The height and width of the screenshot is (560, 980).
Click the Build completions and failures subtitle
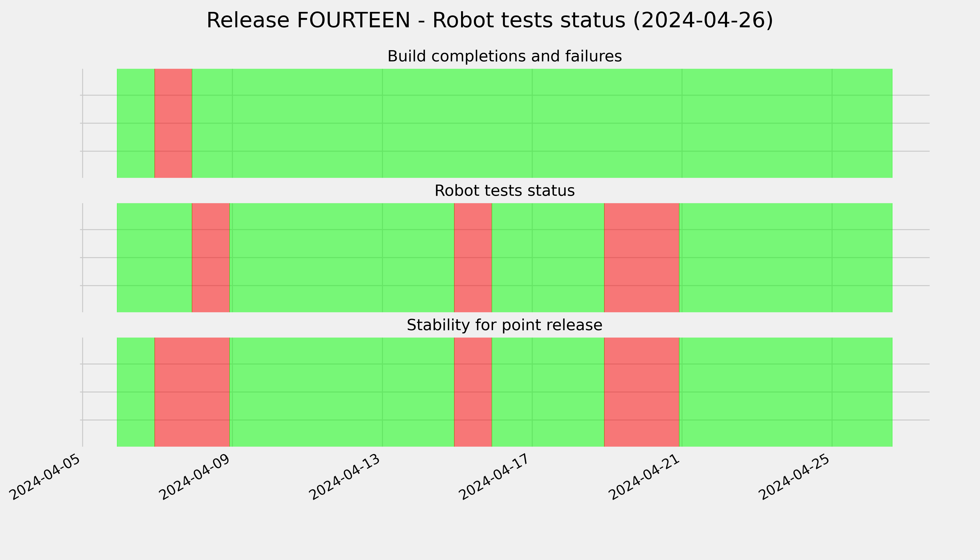pos(505,56)
